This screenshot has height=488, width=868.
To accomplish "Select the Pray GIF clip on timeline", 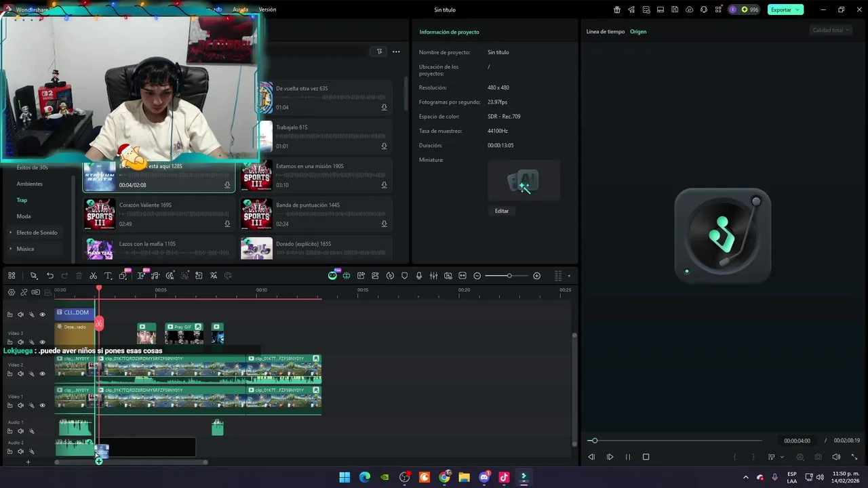I will tap(184, 333).
